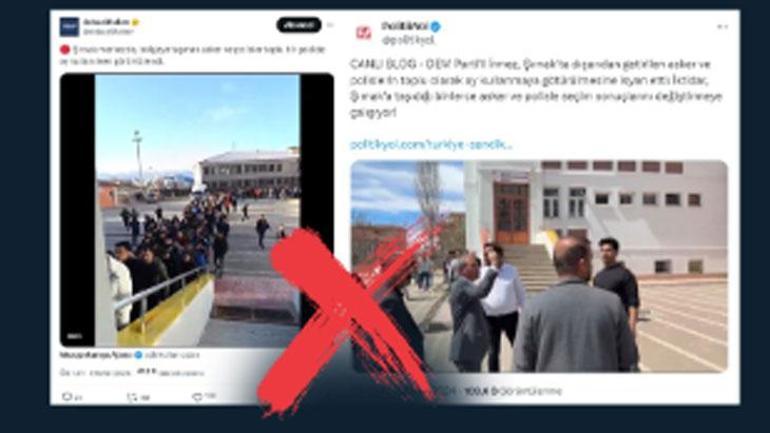The width and height of the screenshot is (770, 433).
Task: Click blue verified badge next to Politikyol name
Action: pos(435,27)
